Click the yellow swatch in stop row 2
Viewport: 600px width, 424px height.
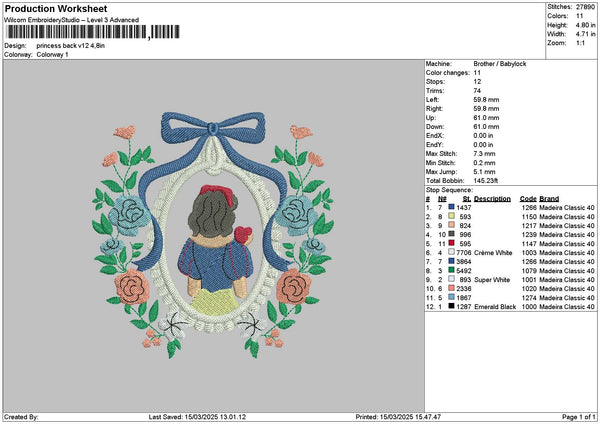[452, 216]
